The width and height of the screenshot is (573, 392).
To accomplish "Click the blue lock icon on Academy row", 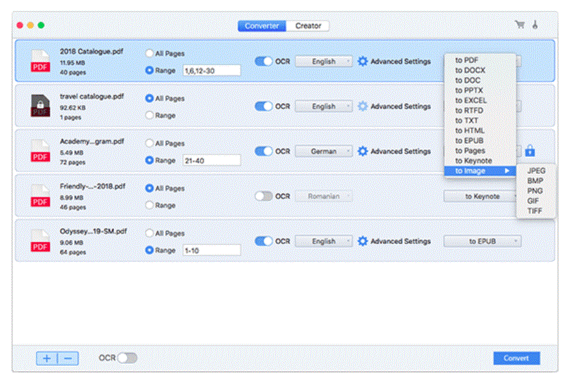I will tap(530, 150).
